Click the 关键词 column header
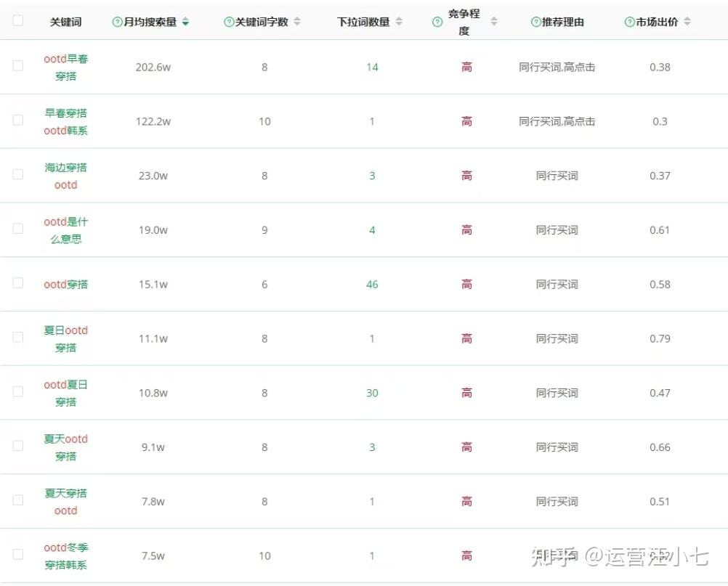 point(65,22)
